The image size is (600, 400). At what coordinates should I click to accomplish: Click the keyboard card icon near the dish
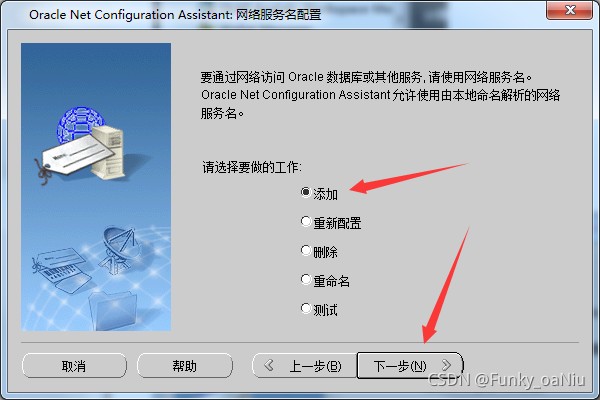pyautogui.click(x=61, y=270)
